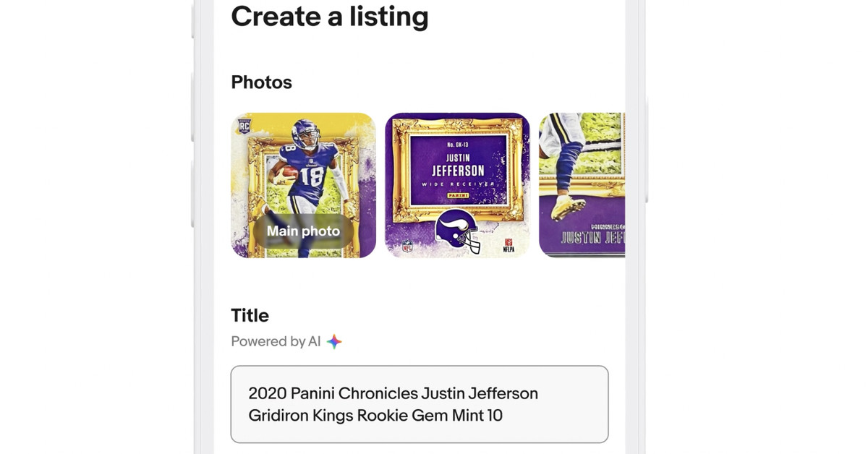Viewport: 868px width, 454px height.
Task: Click the Title section heading
Action: point(250,315)
